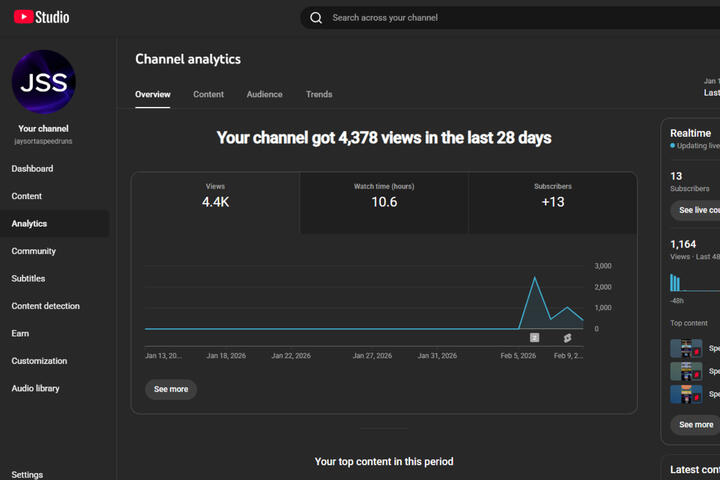Open third top content thumbnail in Realtime
Viewport: 720px width, 480px height.
pos(686,394)
